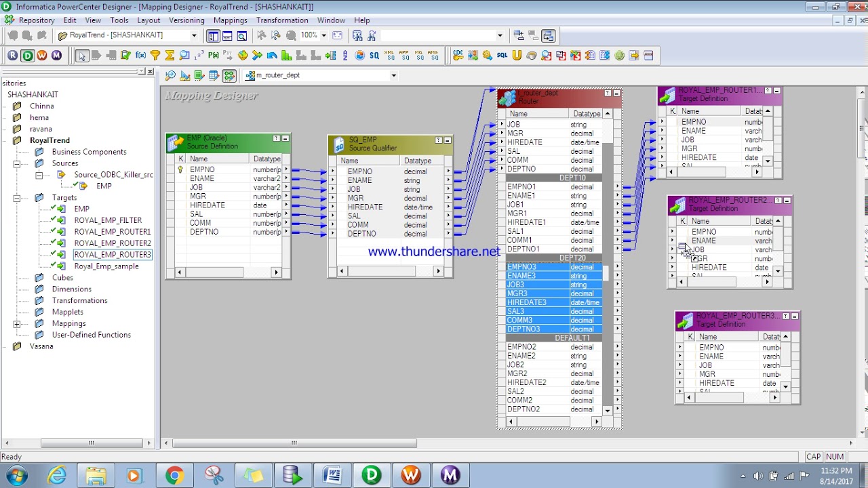
Task: Pick the Filter transformation funnel icon
Action: (x=155, y=56)
